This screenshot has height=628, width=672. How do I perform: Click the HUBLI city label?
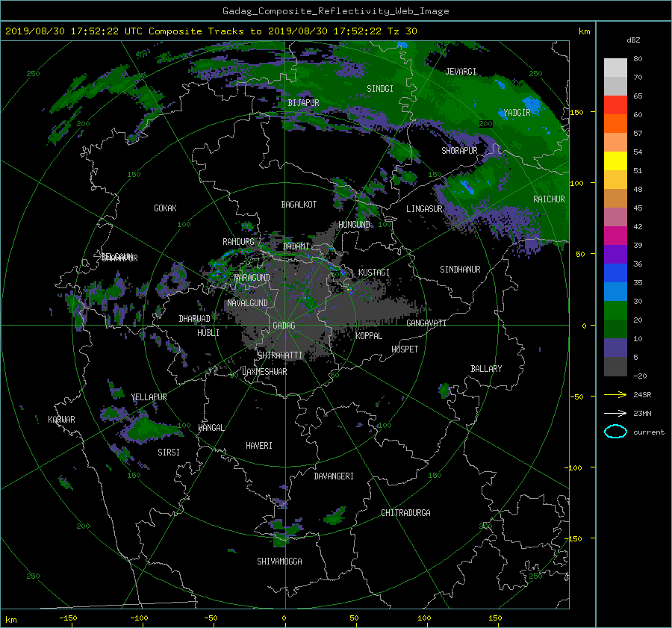(x=208, y=333)
